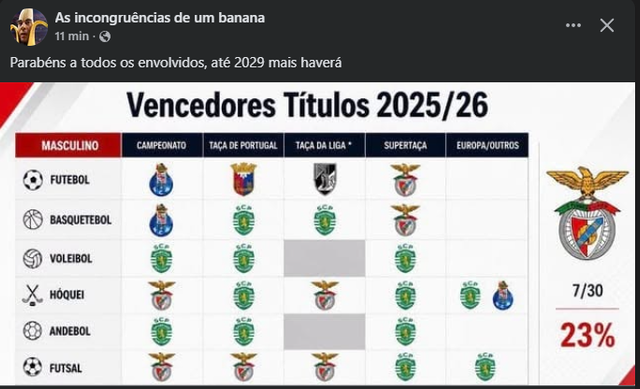Viewport: 640px width, 389px height.
Task: Click the handball icon beside ANDEBOL
Action: [33, 331]
